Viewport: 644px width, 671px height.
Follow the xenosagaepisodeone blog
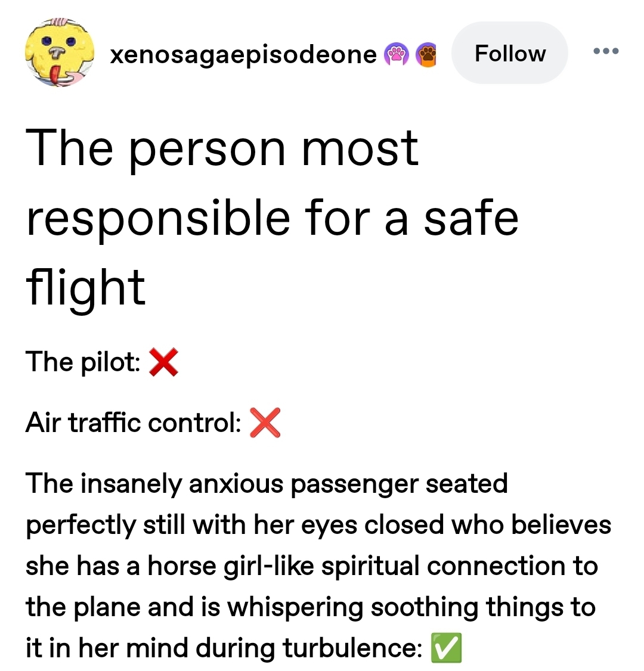pos(510,54)
